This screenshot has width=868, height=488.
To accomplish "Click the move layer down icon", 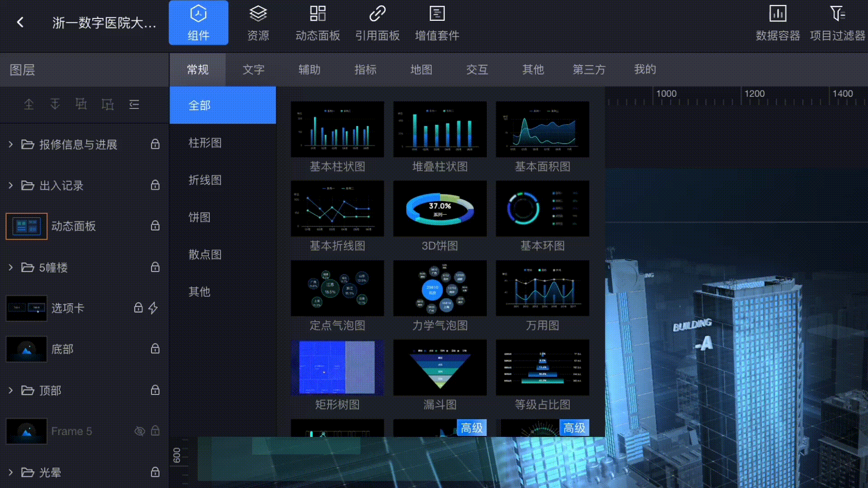I will (55, 104).
